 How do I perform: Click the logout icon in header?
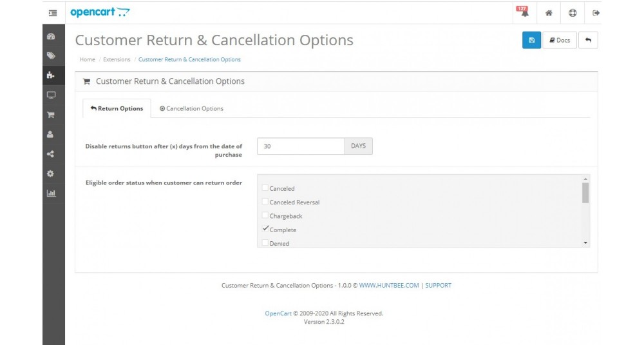596,13
